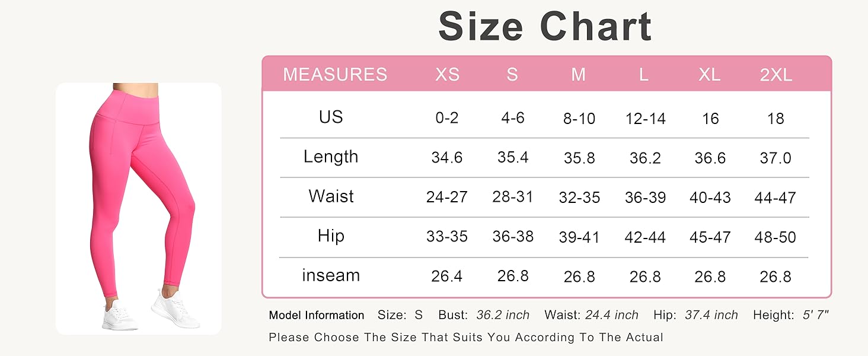Select the Length row label
This screenshot has width=868, height=356.
point(331,157)
